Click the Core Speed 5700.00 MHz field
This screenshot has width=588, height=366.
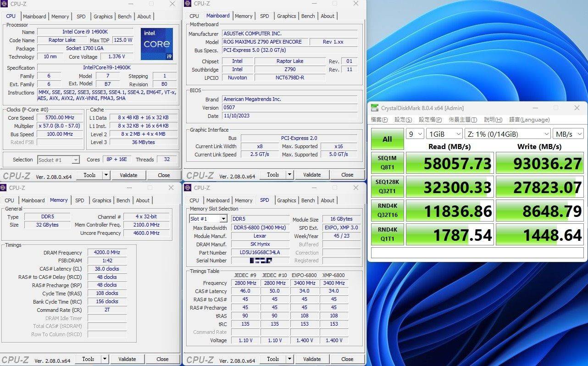[x=60, y=118]
